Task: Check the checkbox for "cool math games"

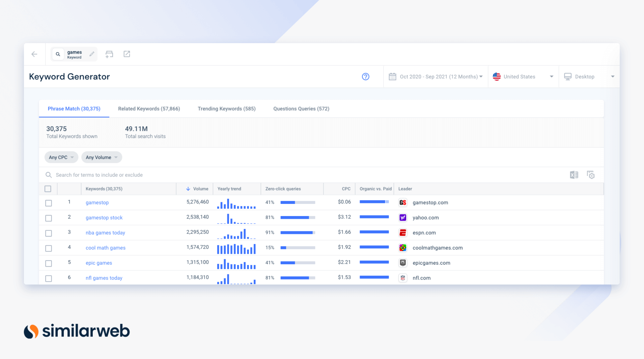Action: (x=48, y=248)
